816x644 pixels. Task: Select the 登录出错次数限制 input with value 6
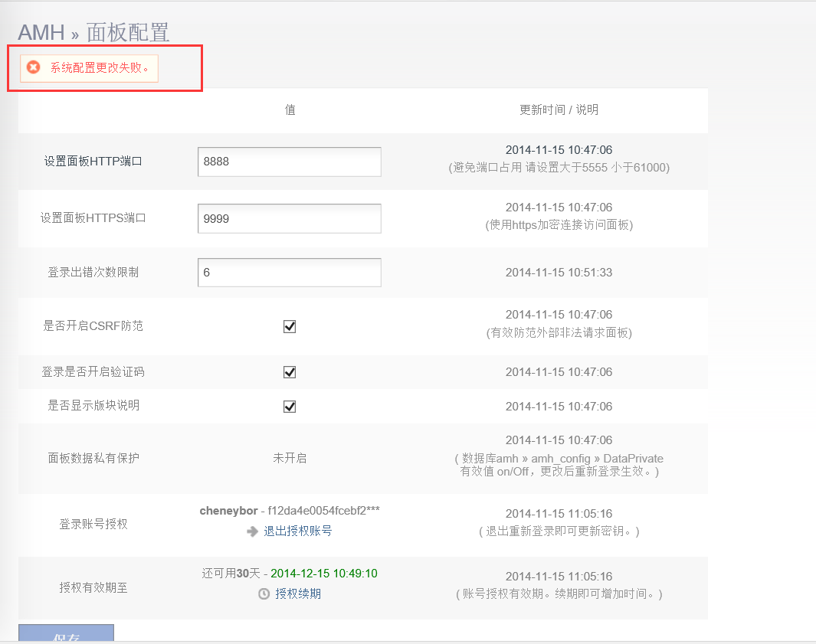click(x=289, y=273)
